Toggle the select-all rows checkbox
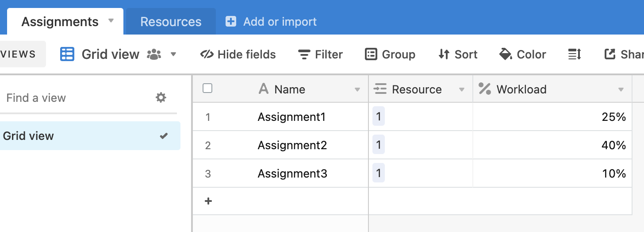Screen dimensions: 644x232 [207, 89]
